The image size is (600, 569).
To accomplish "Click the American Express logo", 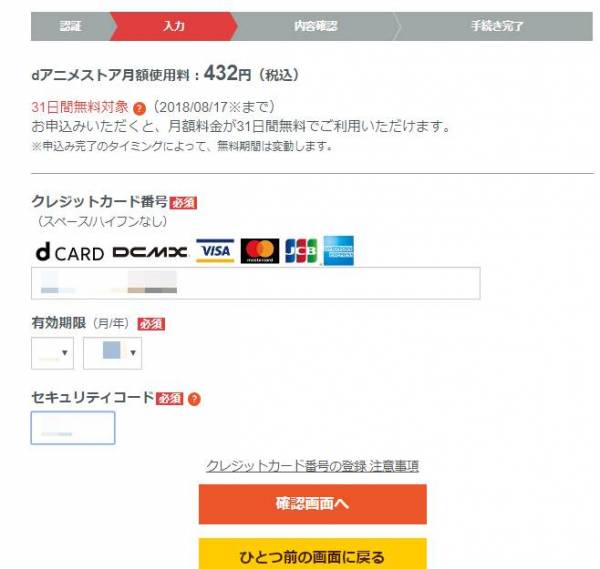I will (339, 251).
